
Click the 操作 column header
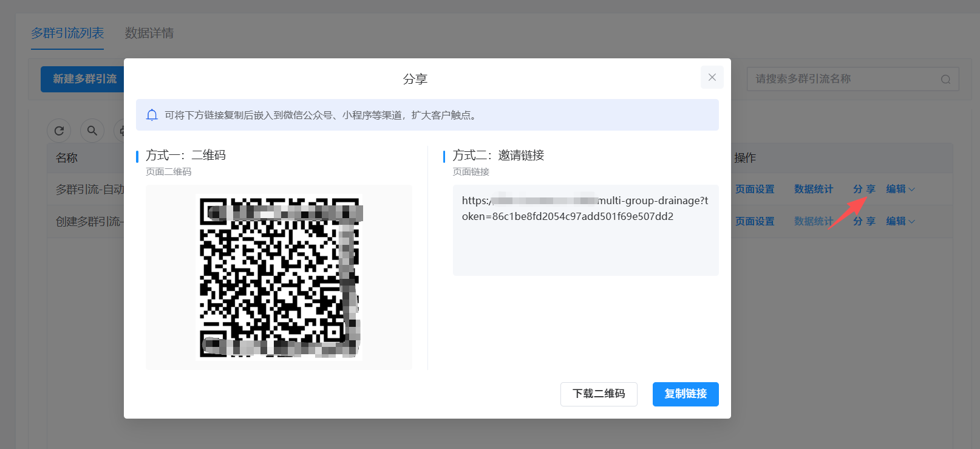(745, 158)
